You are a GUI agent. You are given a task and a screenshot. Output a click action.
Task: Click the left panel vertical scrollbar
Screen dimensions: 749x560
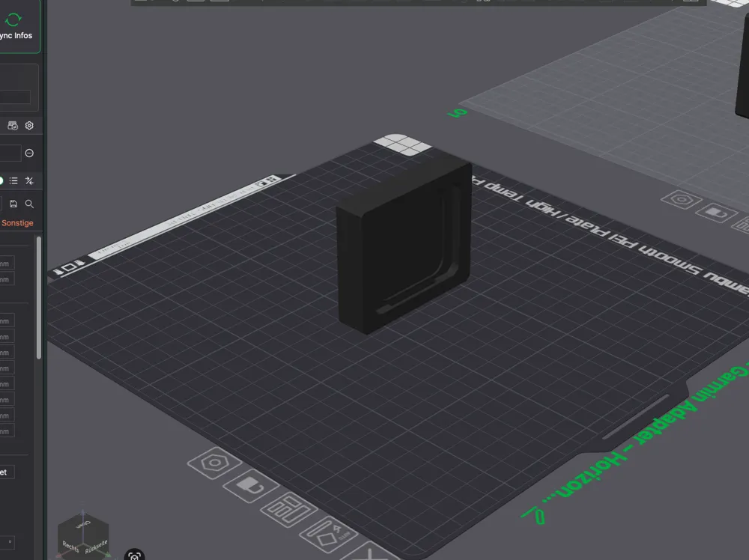(x=39, y=297)
